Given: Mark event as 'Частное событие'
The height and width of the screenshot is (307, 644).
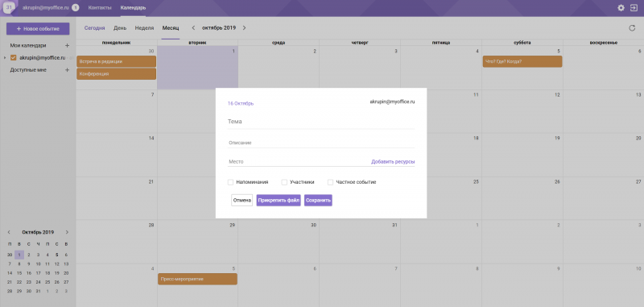Looking at the screenshot, I should [330, 182].
